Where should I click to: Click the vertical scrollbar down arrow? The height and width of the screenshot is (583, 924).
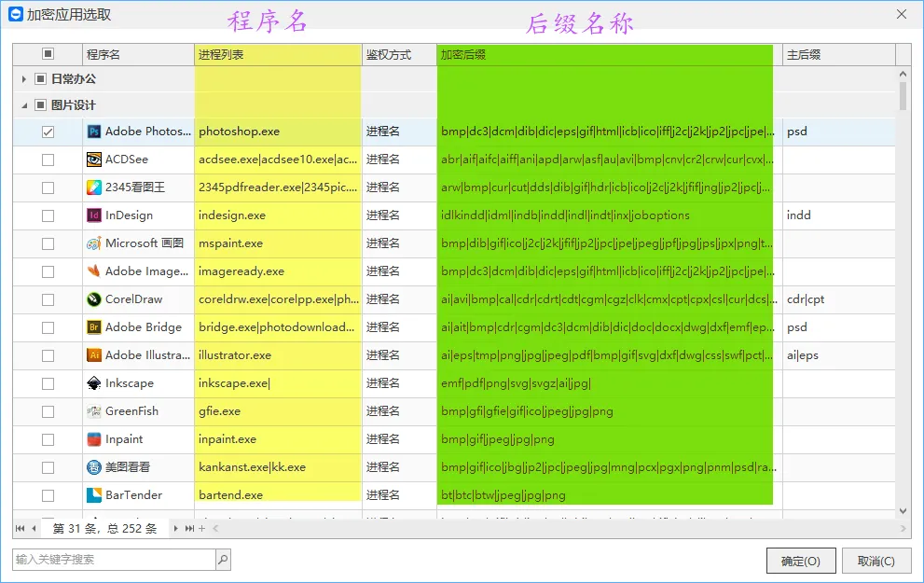click(903, 511)
